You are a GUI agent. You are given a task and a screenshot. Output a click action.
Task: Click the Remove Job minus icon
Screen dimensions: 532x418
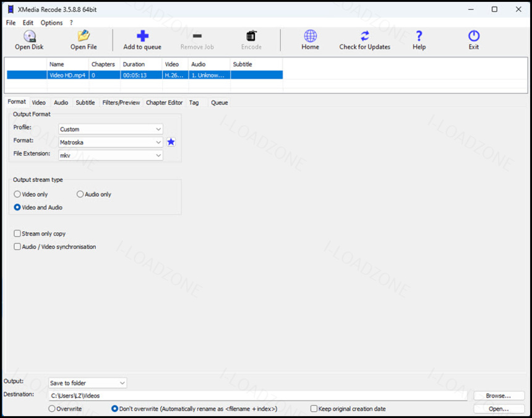pos(197,36)
